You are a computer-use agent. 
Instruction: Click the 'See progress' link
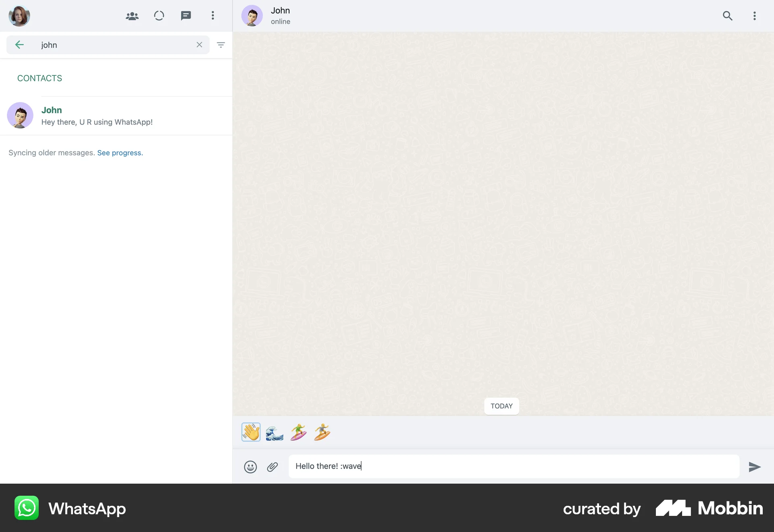coord(120,153)
